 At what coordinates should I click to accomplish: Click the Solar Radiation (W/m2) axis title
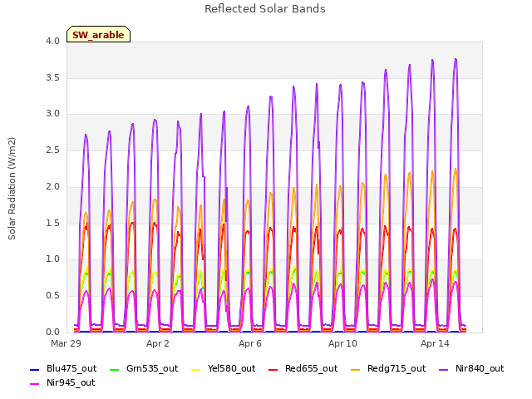click(x=12, y=189)
